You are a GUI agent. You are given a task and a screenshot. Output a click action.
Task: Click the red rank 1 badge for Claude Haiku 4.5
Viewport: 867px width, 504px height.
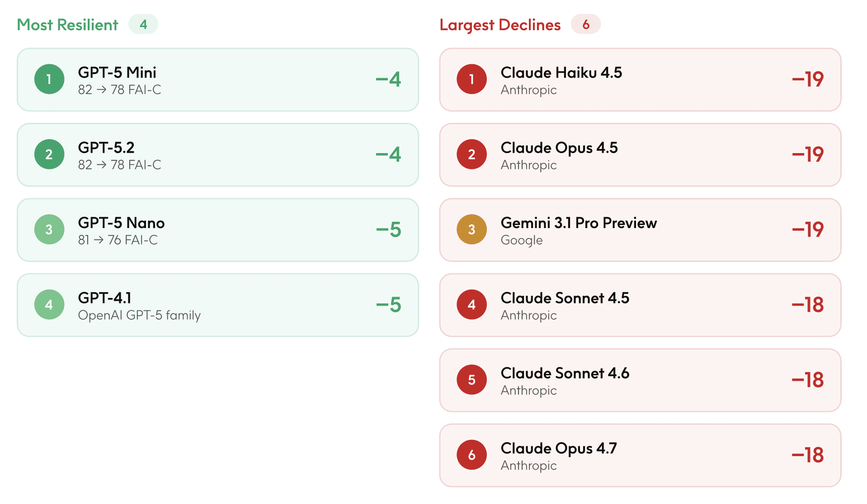pyautogui.click(x=472, y=79)
